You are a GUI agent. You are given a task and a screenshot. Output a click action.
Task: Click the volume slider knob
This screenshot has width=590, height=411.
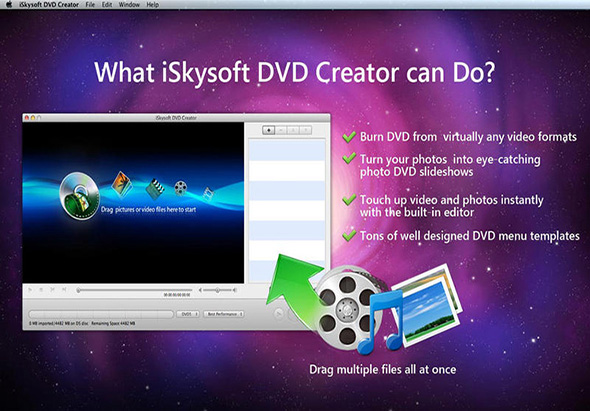(217, 290)
